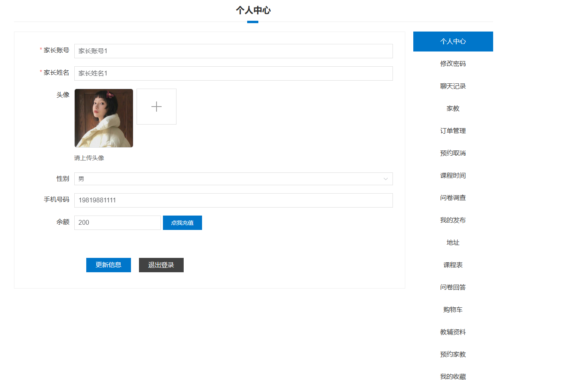
Task: Open 预约取消 in the sidebar
Action: pos(453,153)
